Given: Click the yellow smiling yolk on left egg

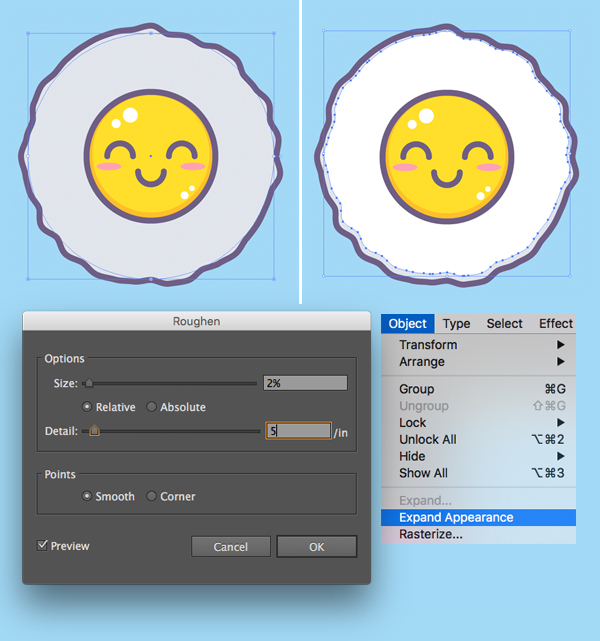Looking at the screenshot, I should tap(150, 158).
